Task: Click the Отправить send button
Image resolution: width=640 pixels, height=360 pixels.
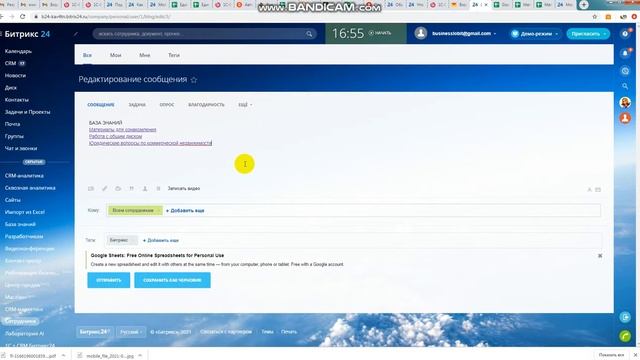Action: (109, 280)
